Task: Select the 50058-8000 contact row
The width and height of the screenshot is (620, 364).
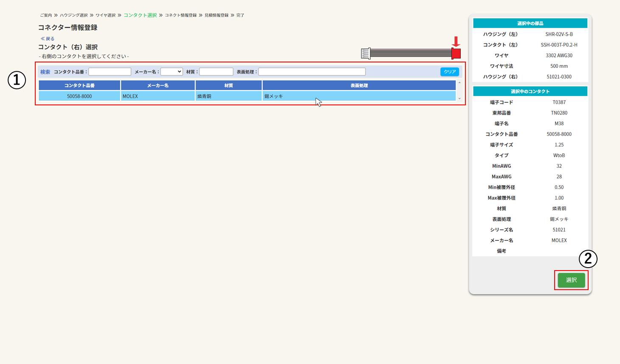Action: [x=79, y=96]
